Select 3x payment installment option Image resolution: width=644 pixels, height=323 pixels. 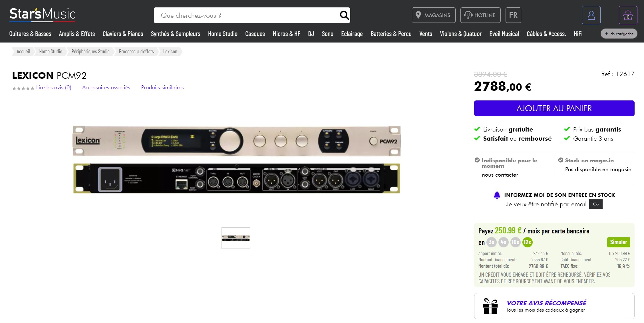492,242
